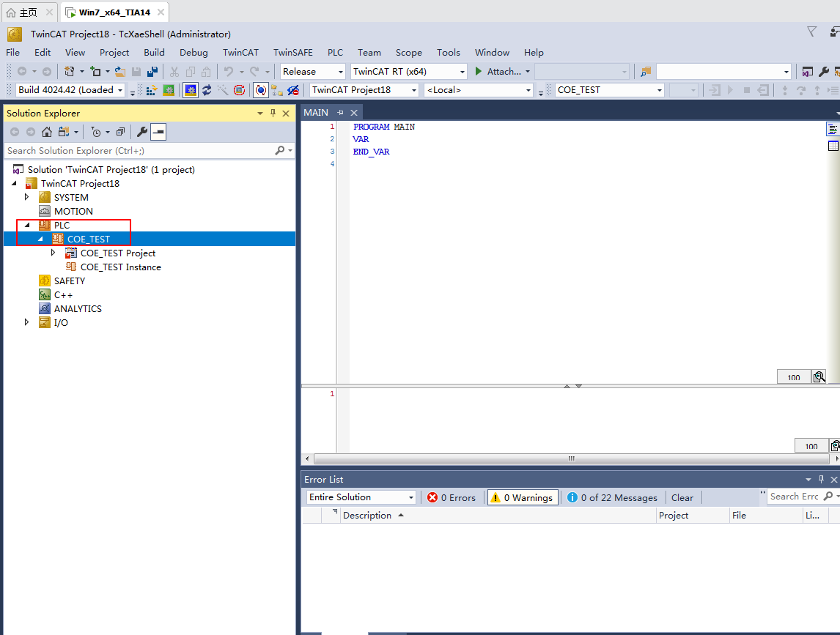Click the Add New Item toolbar icon

[x=95, y=71]
